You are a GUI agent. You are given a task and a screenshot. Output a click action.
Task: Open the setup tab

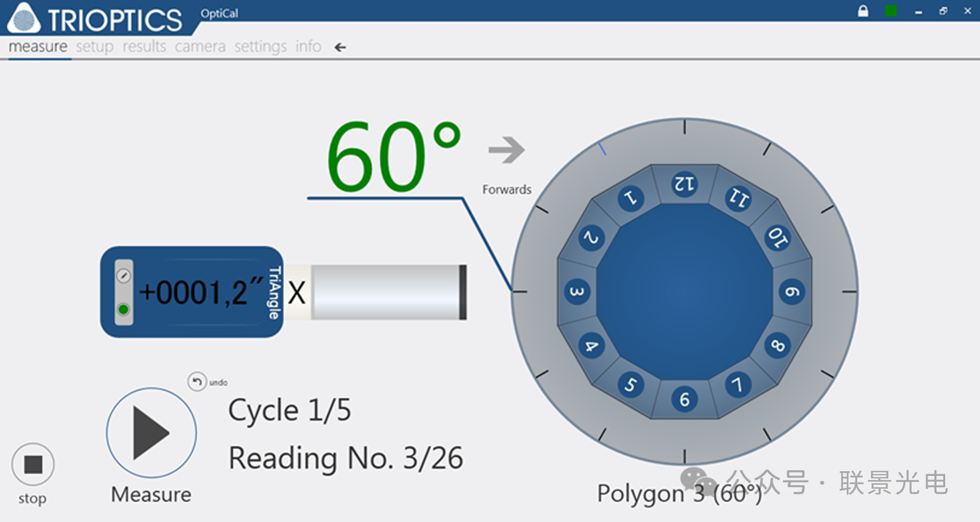click(x=94, y=47)
